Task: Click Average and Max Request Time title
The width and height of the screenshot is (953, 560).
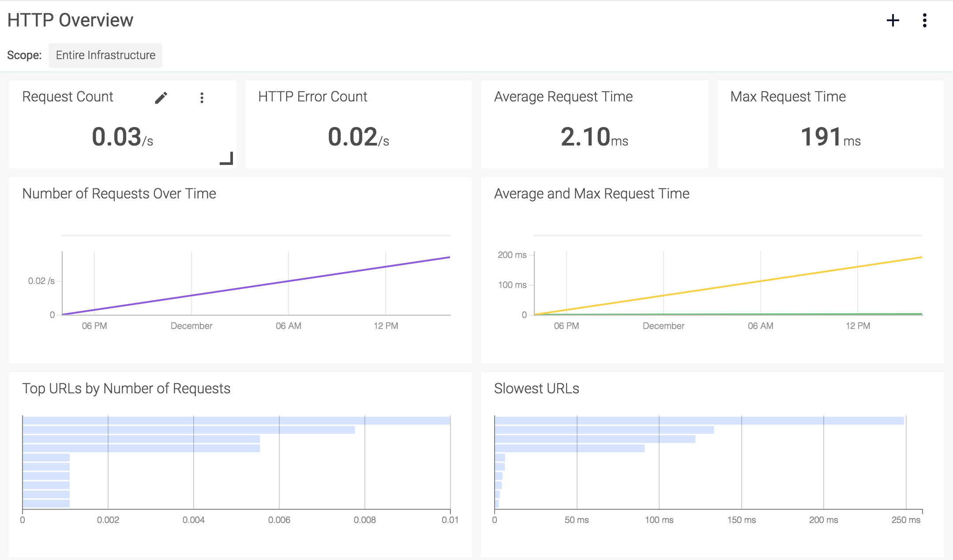Action: click(592, 194)
